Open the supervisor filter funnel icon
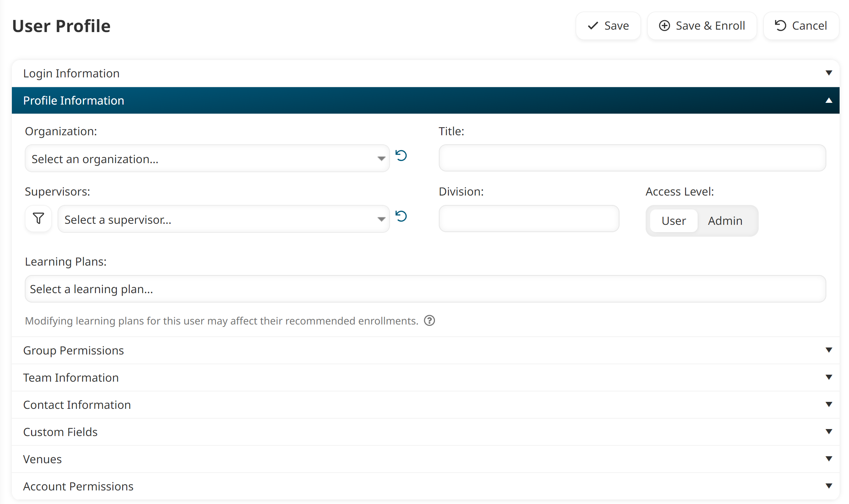Image resolution: width=849 pixels, height=504 pixels. pos(38,219)
